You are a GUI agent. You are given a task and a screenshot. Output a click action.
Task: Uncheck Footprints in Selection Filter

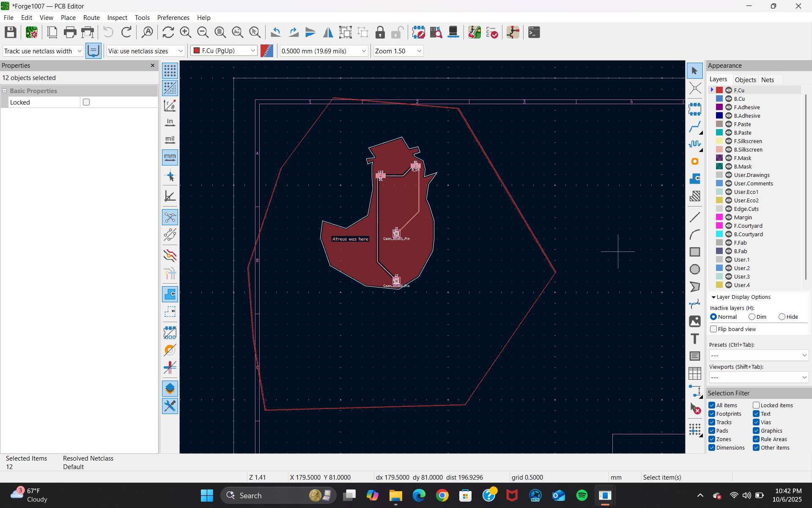point(711,414)
